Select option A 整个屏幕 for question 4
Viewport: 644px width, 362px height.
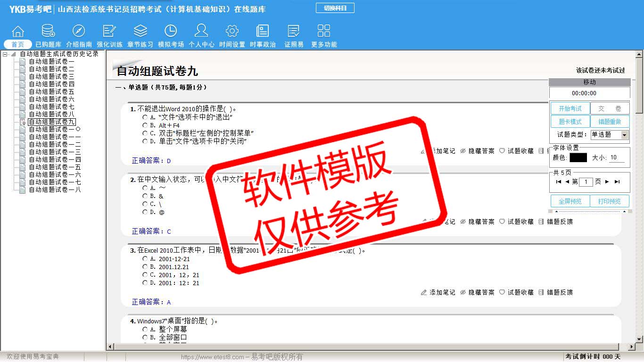point(145,329)
